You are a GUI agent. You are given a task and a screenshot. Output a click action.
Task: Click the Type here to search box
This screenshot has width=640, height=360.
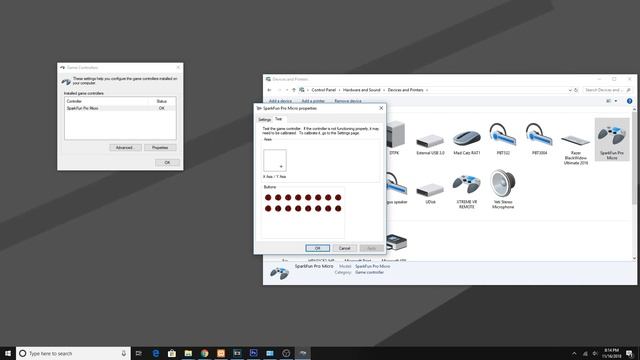point(73,353)
